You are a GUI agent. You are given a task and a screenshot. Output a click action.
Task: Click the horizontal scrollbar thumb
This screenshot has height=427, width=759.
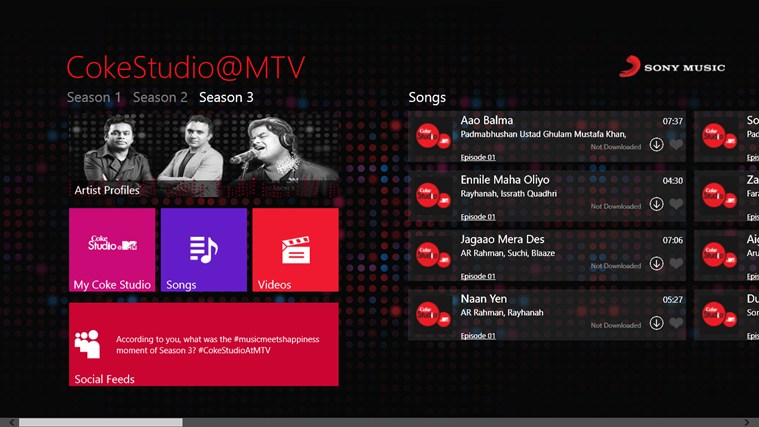101,423
